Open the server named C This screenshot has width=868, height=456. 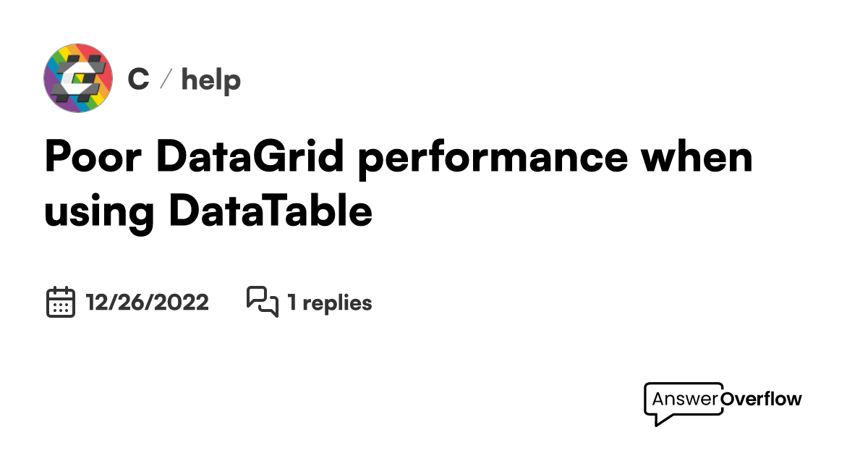[x=138, y=79]
